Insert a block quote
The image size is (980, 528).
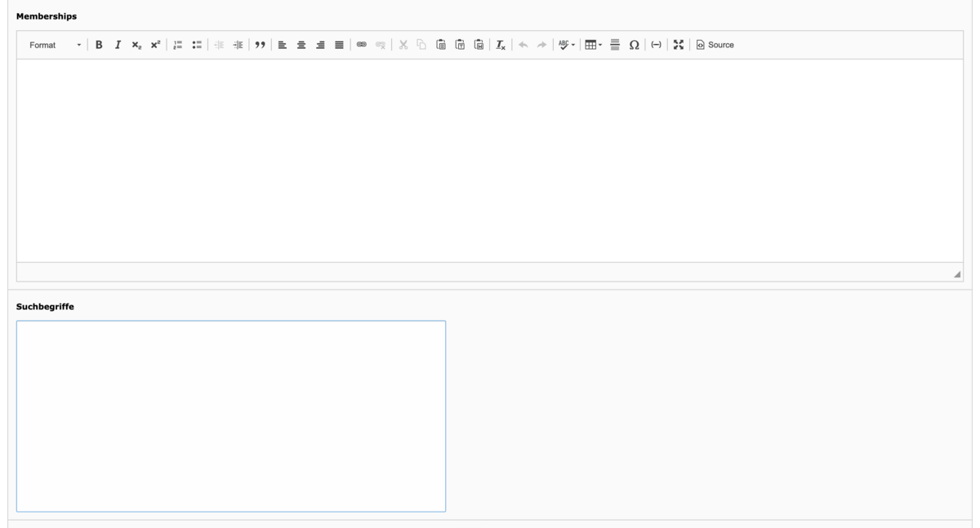coord(261,45)
